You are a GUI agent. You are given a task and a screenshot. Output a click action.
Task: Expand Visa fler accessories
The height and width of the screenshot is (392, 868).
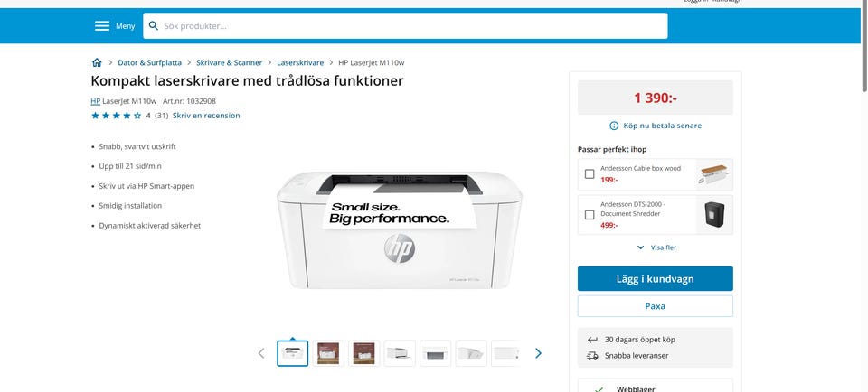656,247
